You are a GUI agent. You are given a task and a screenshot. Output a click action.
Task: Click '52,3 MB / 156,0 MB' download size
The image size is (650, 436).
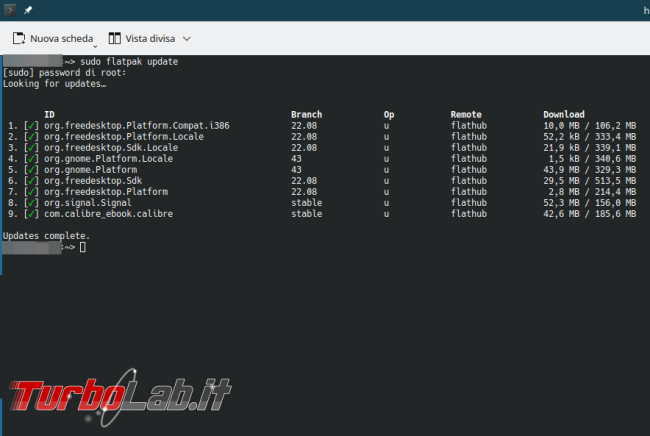tap(589, 203)
